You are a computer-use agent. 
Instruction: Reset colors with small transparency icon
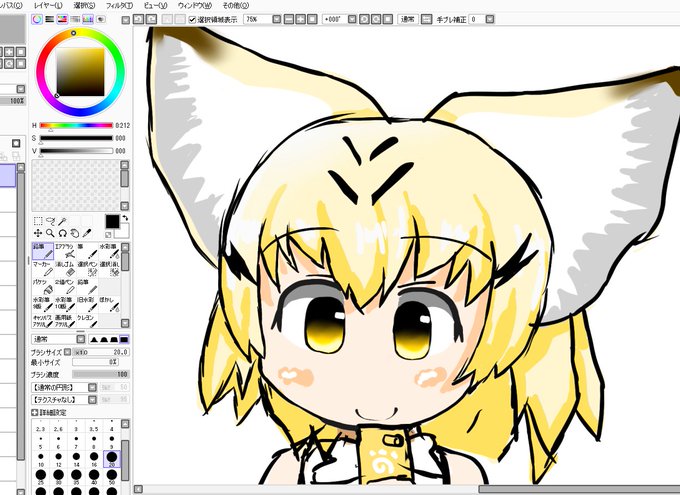[108, 235]
